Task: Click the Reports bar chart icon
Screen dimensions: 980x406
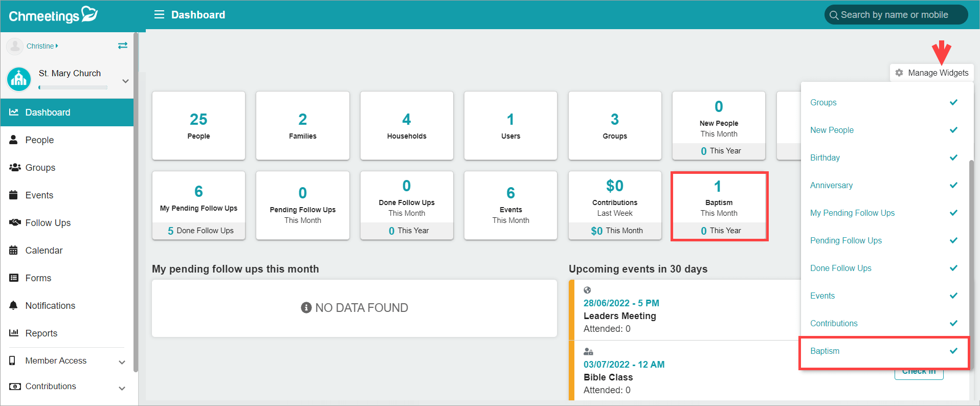Action: point(14,333)
